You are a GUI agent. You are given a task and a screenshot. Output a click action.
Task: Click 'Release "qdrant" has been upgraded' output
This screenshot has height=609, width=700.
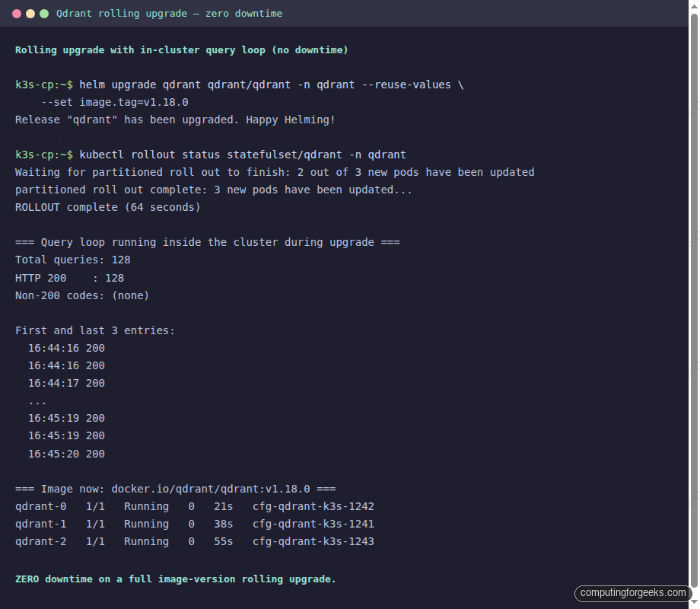[175, 120]
